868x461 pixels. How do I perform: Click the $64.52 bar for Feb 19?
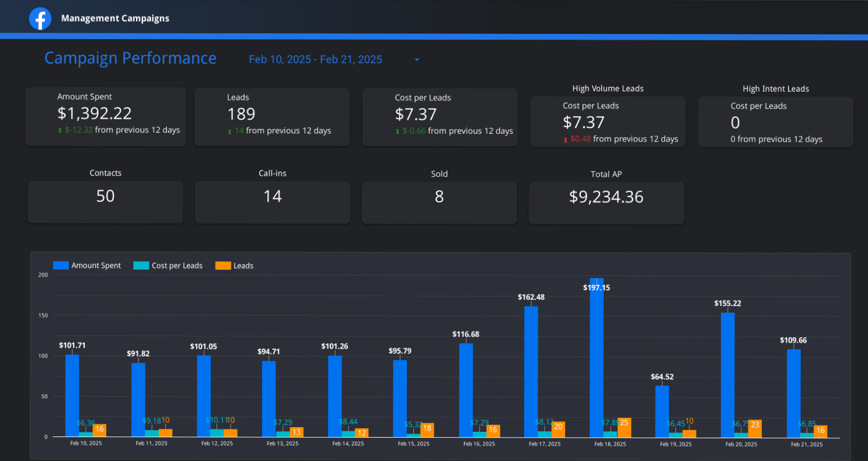coord(662,411)
